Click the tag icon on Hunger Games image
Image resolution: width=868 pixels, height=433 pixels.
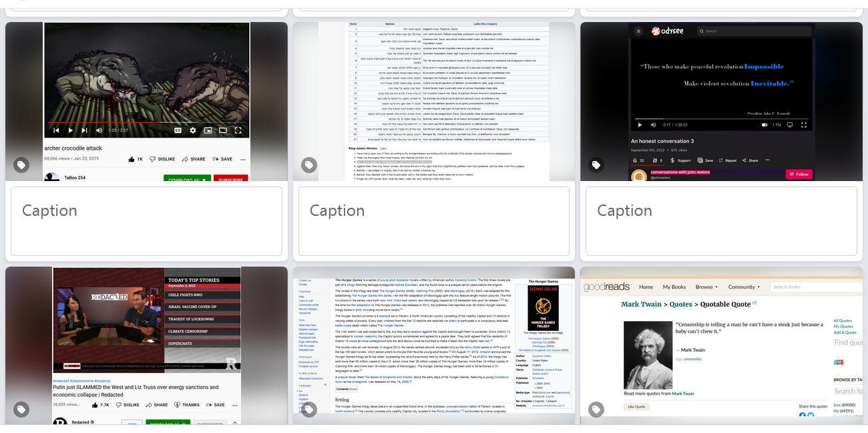(x=308, y=409)
